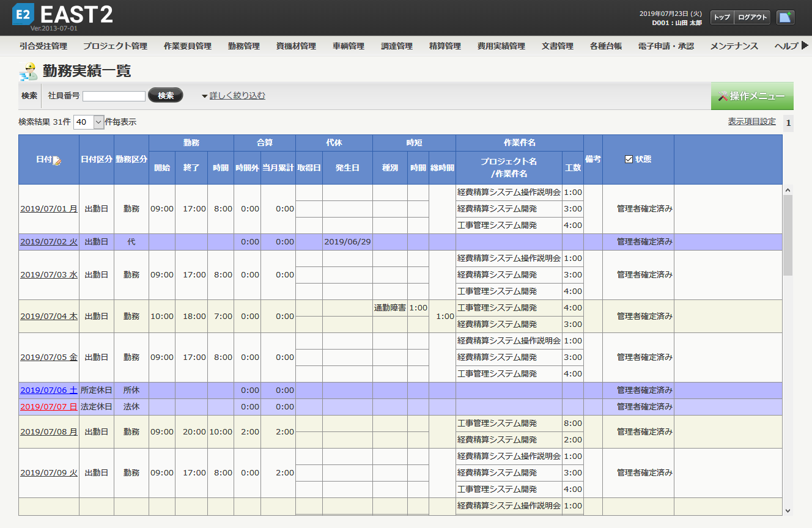Click the 勤務実績一覧 page title icon
The width and height of the screenshot is (812, 528).
point(28,71)
